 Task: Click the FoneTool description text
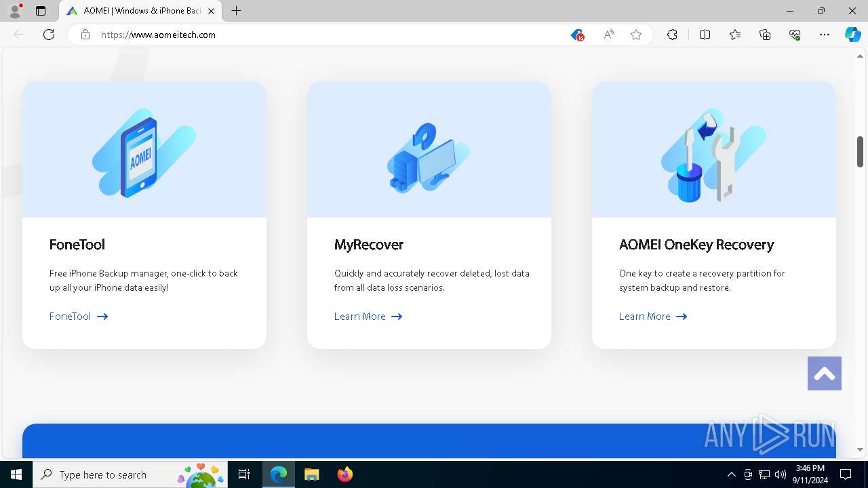[x=144, y=281]
